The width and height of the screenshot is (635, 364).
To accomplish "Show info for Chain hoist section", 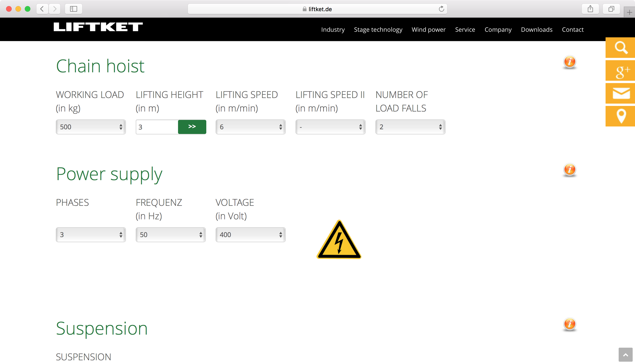I will pos(570,62).
